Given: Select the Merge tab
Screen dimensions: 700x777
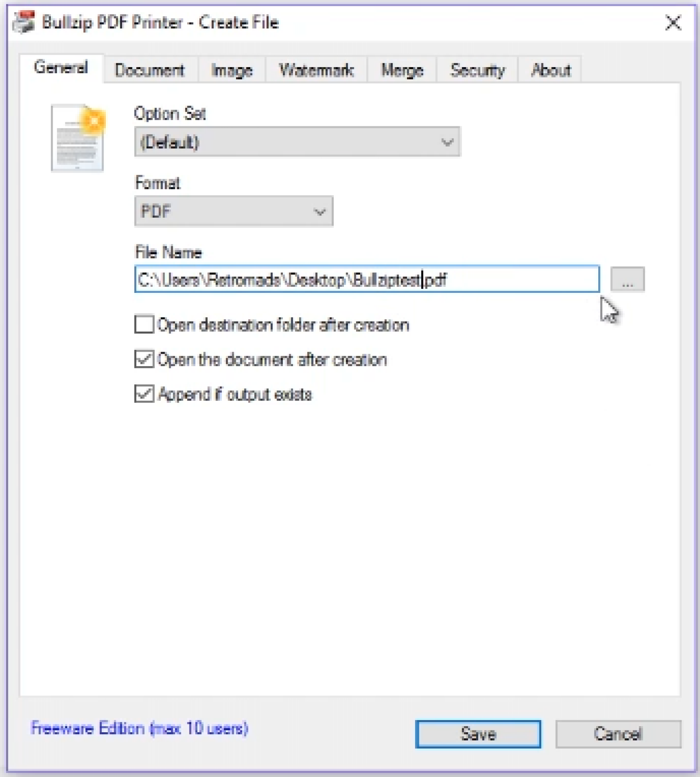Looking at the screenshot, I should click(x=402, y=70).
